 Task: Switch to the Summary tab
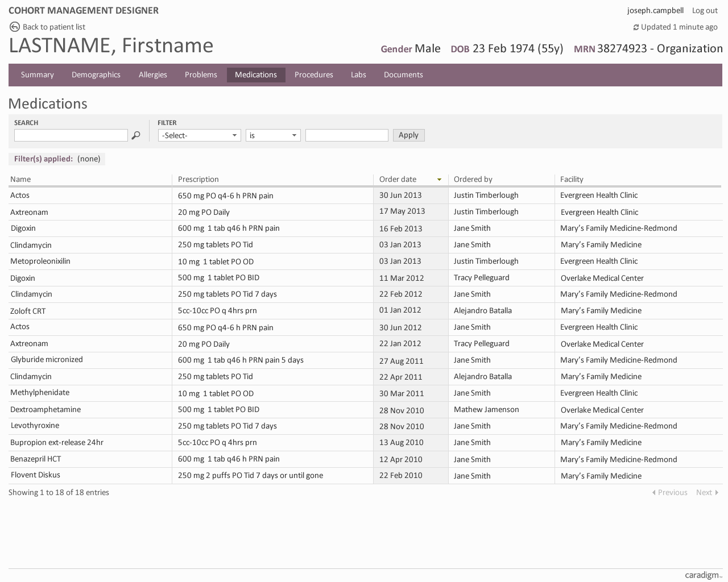click(x=37, y=74)
